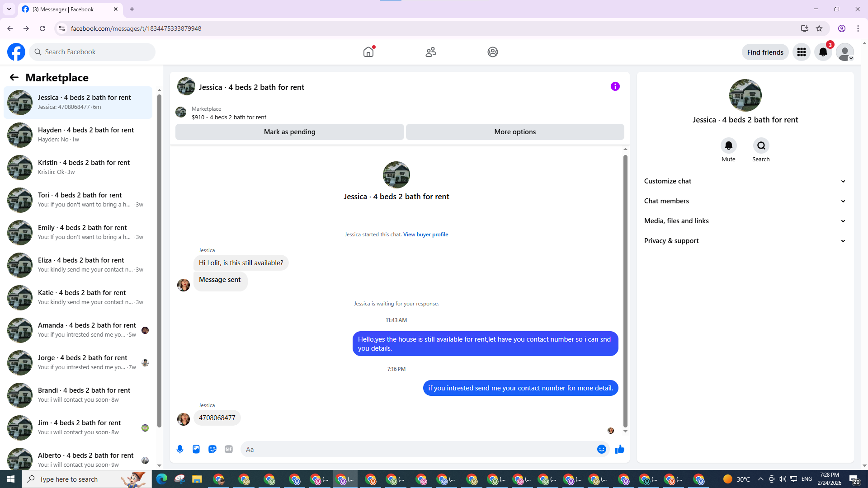This screenshot has height=488, width=868.
Task: Click Mark as pending button
Action: [289, 132]
